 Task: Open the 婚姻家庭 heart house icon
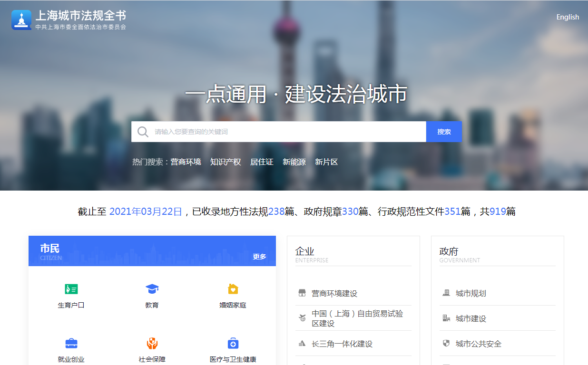[x=233, y=289]
